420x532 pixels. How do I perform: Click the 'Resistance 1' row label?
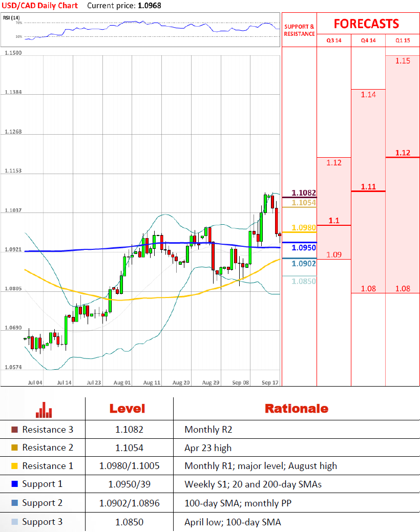tap(48, 466)
